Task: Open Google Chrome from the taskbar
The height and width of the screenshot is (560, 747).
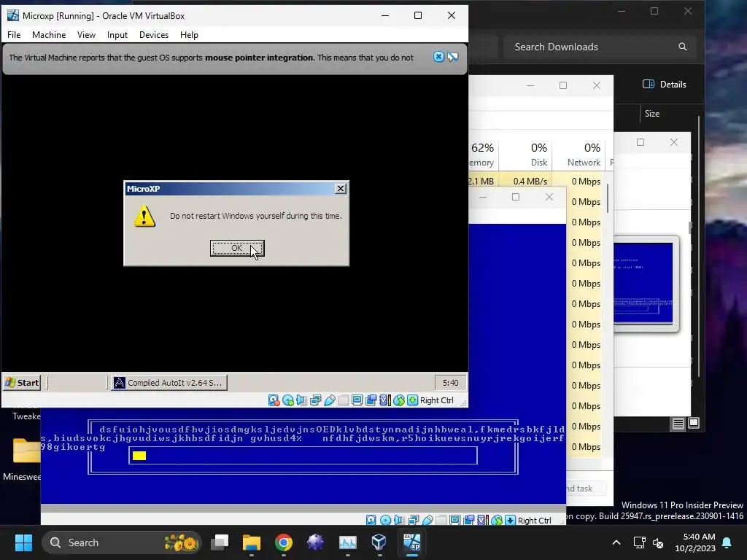Action: tap(284, 542)
